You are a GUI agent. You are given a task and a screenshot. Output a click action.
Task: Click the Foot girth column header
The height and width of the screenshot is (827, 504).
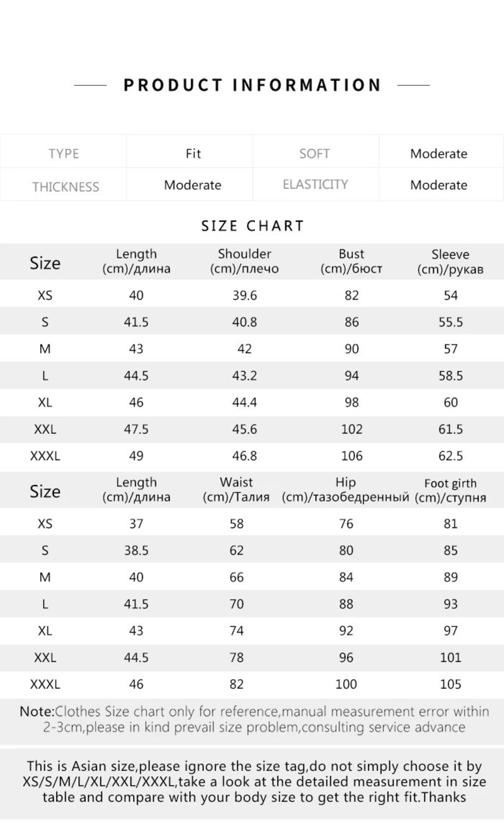click(x=450, y=490)
